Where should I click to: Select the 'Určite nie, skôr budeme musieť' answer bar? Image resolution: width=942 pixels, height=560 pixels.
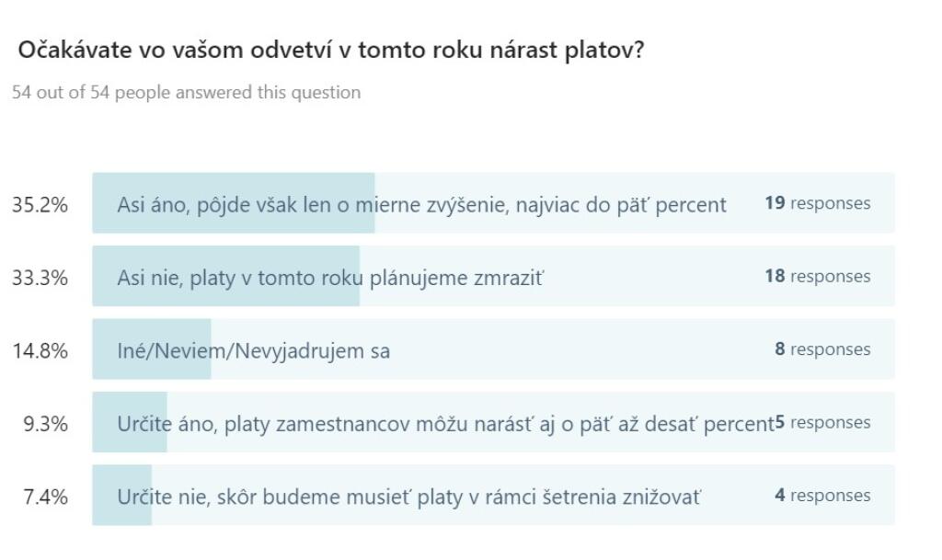pyautogui.click(x=493, y=496)
